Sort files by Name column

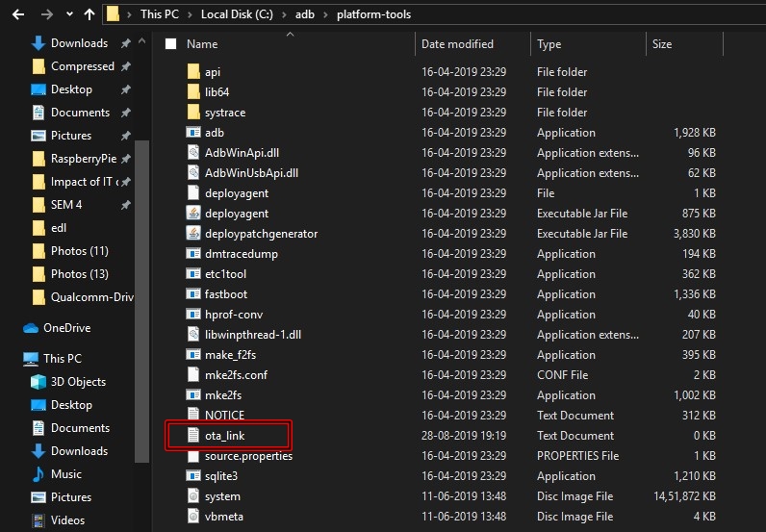[202, 44]
